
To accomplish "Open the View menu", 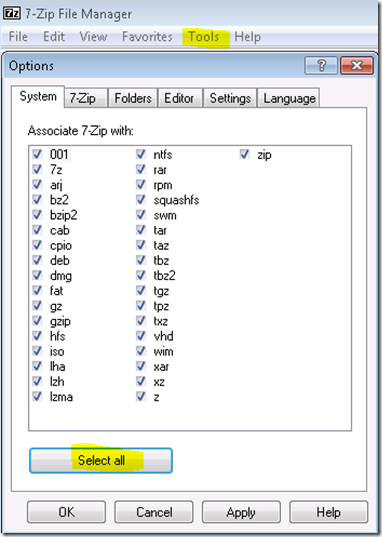I will click(93, 36).
